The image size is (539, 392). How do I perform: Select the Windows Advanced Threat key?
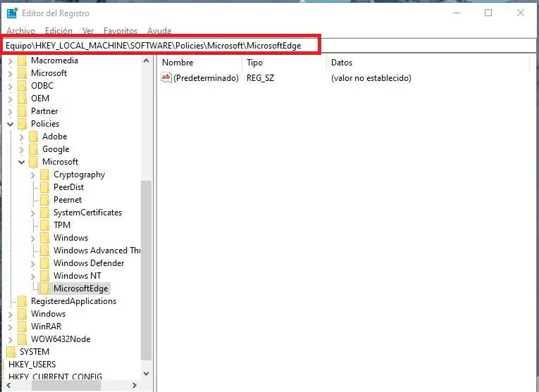click(97, 251)
